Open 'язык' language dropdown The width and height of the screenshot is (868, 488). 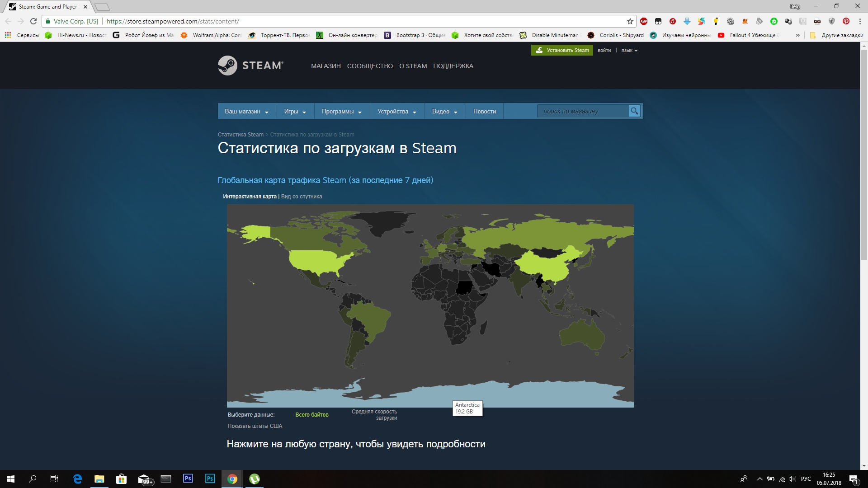629,51
